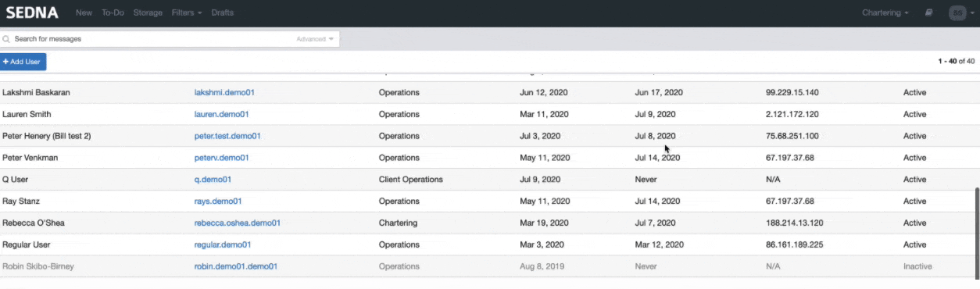This screenshot has width=980, height=289.
Task: Open rays.demo01 user link
Action: 218,202
